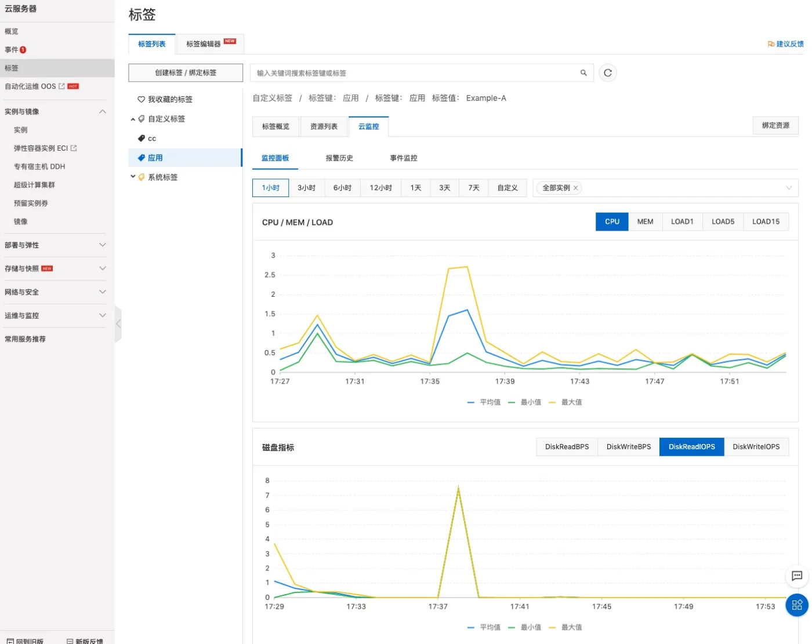812x644 pixels.
Task: Open the 资源列表 tab
Action: tap(324, 126)
